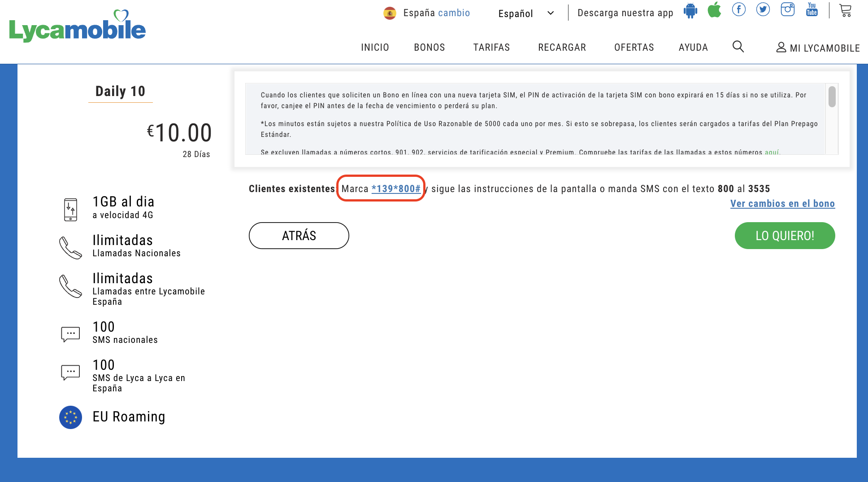
Task: Click the 100 SMS nacionales text
Action: [125, 332]
